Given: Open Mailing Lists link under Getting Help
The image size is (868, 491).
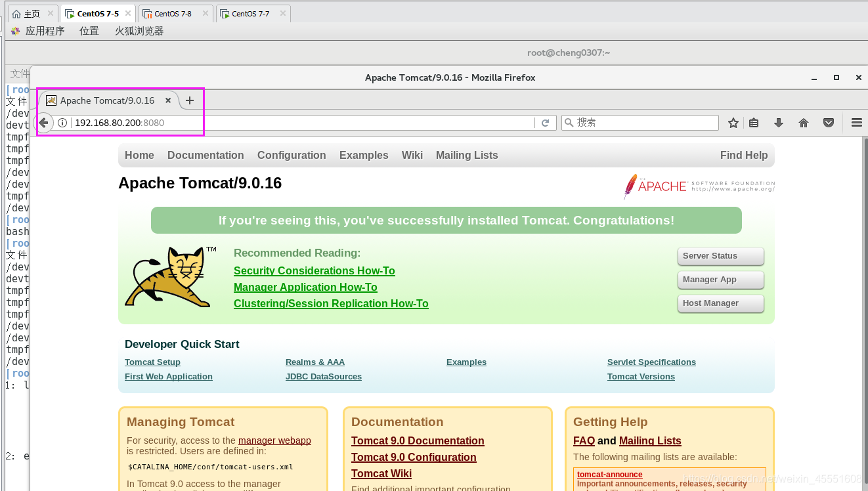Looking at the screenshot, I should pos(650,441).
